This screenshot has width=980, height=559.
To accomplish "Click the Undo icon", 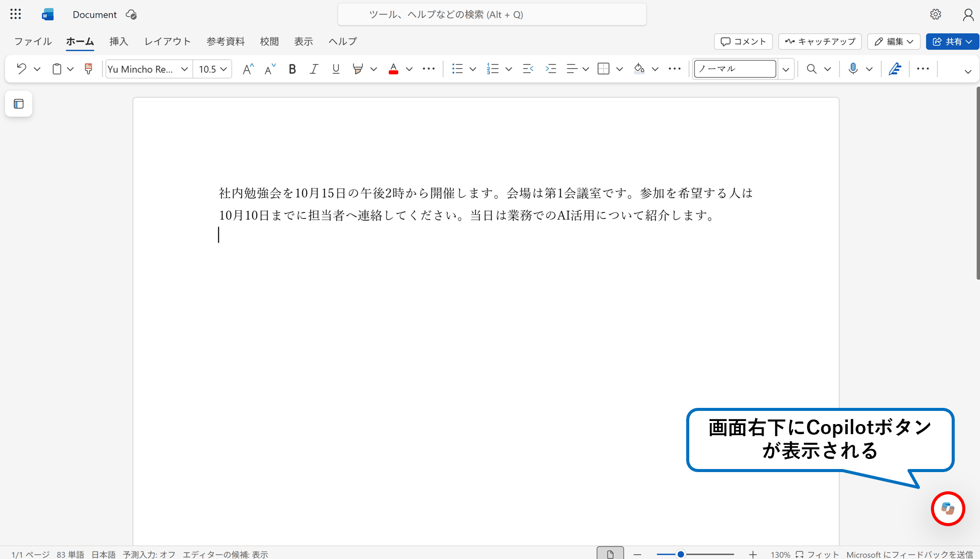I will pyautogui.click(x=21, y=69).
